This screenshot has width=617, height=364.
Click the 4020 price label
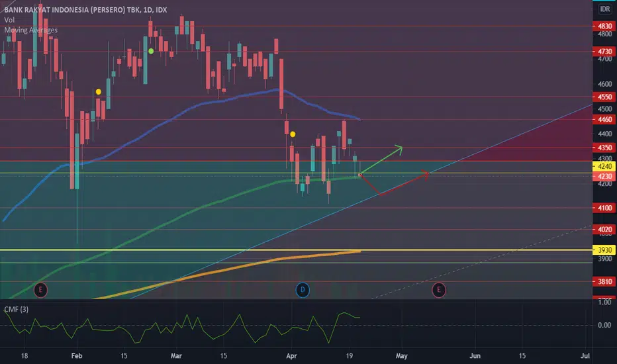coord(604,230)
